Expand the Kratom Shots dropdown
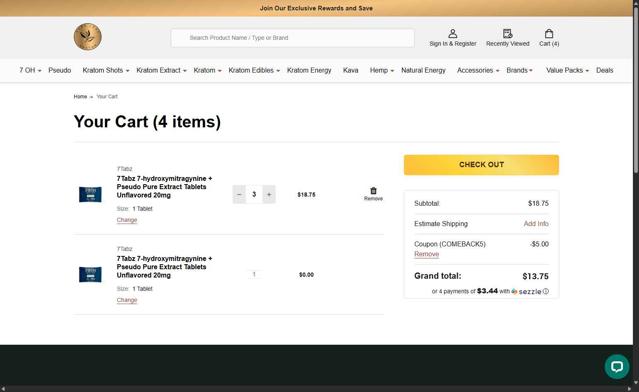This screenshot has height=392, width=639. pyautogui.click(x=106, y=70)
